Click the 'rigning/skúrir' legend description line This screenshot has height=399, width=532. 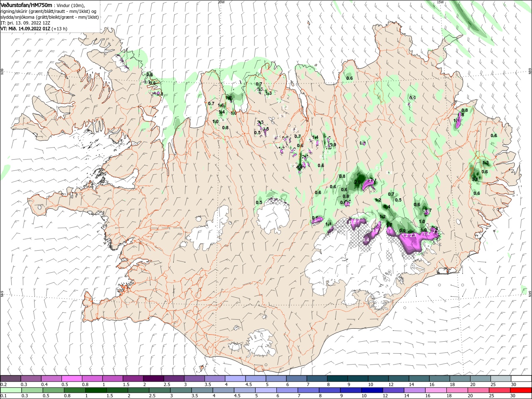(49, 11)
